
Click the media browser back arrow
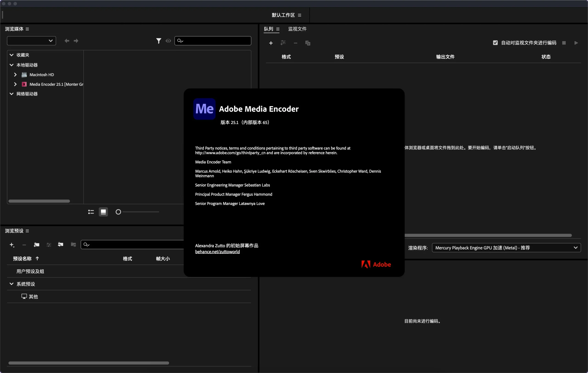(x=67, y=41)
